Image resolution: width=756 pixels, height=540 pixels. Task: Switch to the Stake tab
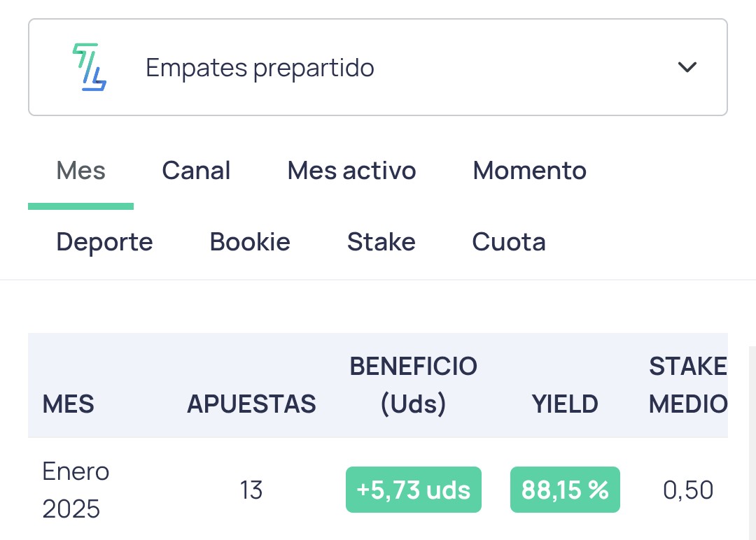point(381,242)
